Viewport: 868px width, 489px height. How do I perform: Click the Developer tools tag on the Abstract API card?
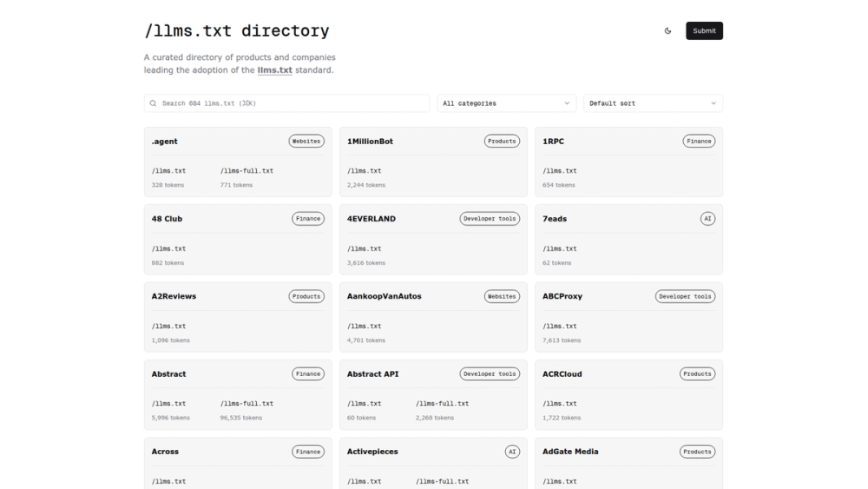click(490, 373)
